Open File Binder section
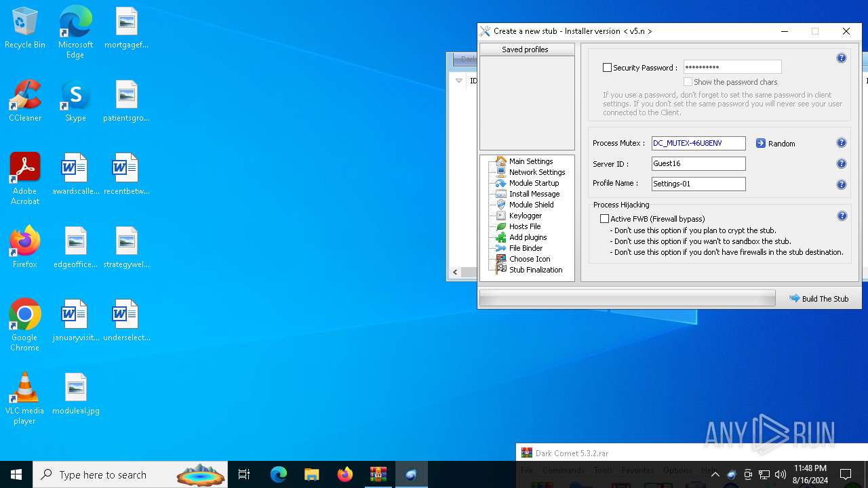The image size is (868, 488). 526,248
